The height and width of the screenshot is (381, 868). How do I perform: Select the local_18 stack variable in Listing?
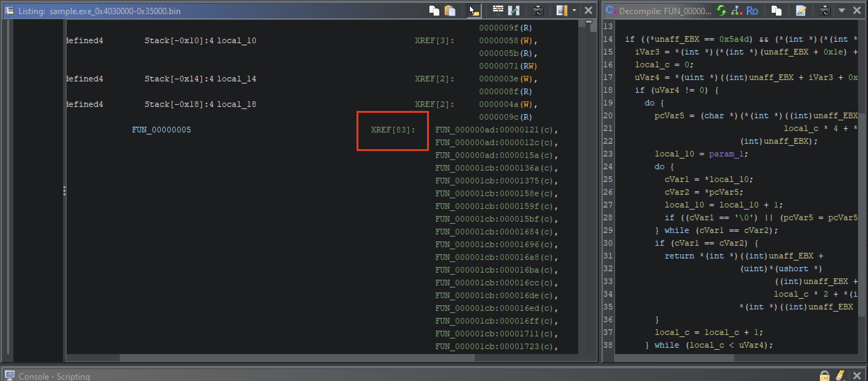click(237, 104)
